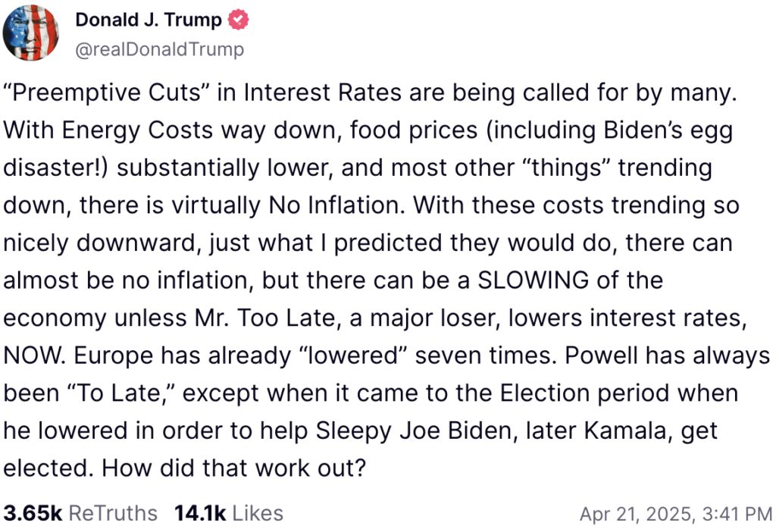Viewport: 776px width, 532px height.
Task: Click the verified badge beside the display name
Action: pyautogui.click(x=239, y=20)
